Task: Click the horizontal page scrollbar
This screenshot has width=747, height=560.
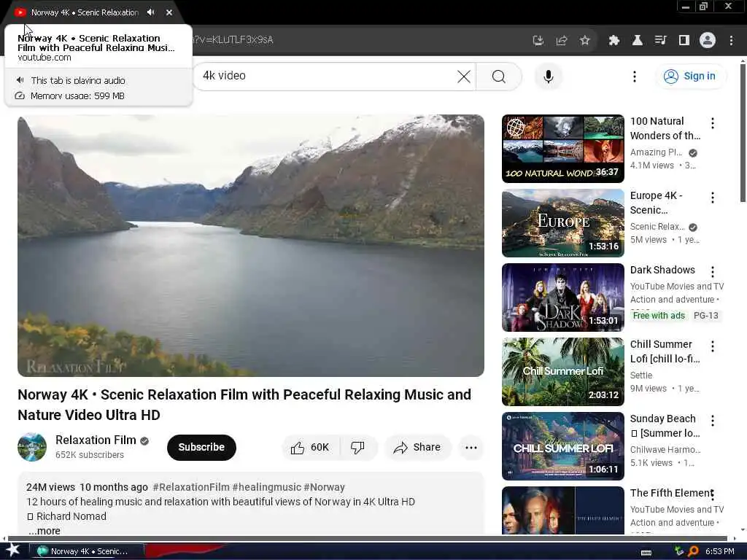Action: point(367,539)
